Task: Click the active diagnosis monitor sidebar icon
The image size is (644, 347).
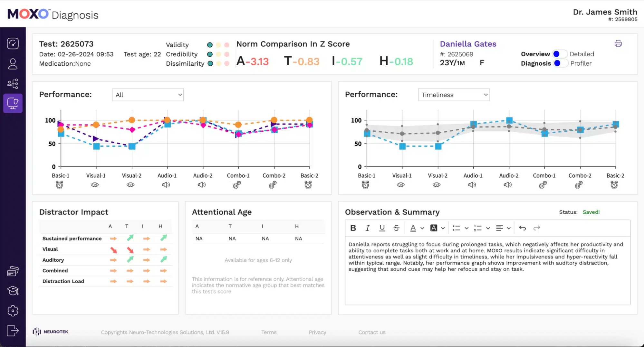Action: point(13,103)
